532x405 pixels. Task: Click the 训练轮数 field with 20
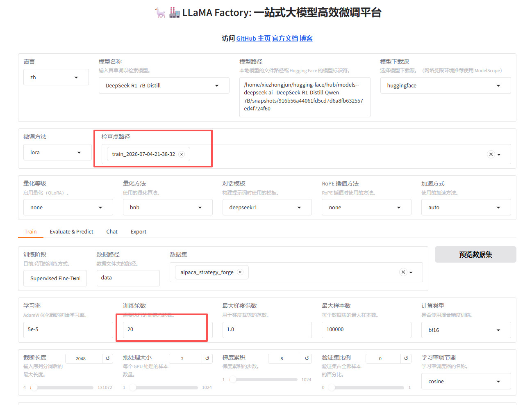pyautogui.click(x=168, y=330)
